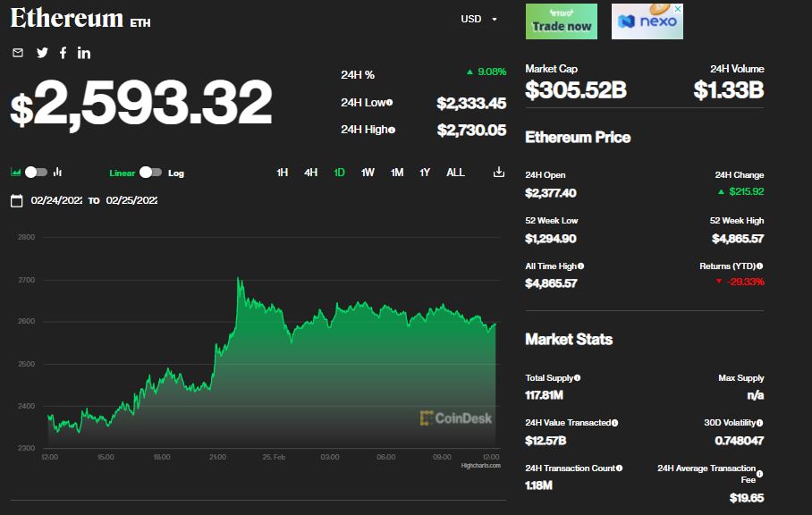Click the 117.81M total supply value
812x515 pixels.
click(544, 395)
